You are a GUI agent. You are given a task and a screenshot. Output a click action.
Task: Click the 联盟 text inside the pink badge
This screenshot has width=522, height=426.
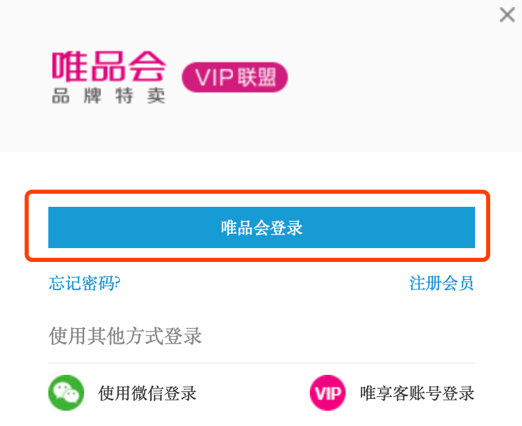(x=257, y=77)
